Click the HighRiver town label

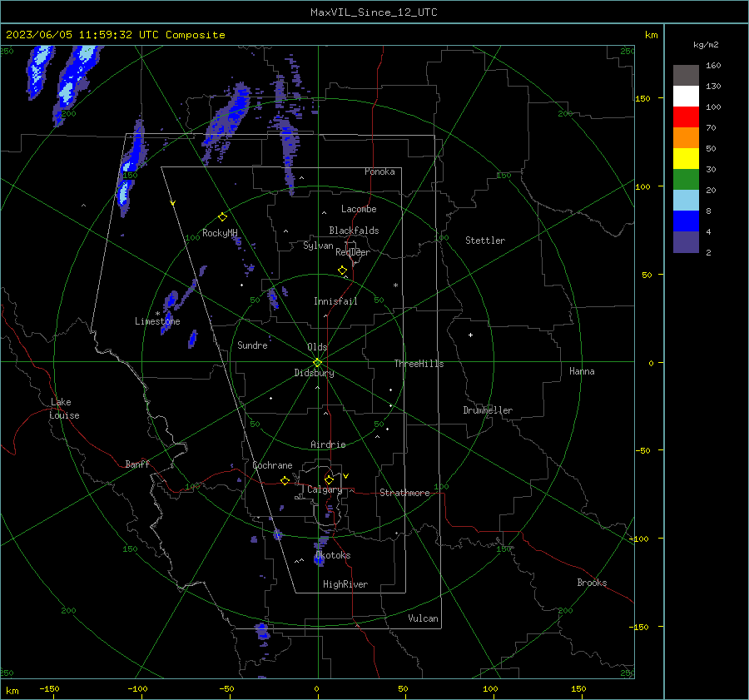pos(345,584)
